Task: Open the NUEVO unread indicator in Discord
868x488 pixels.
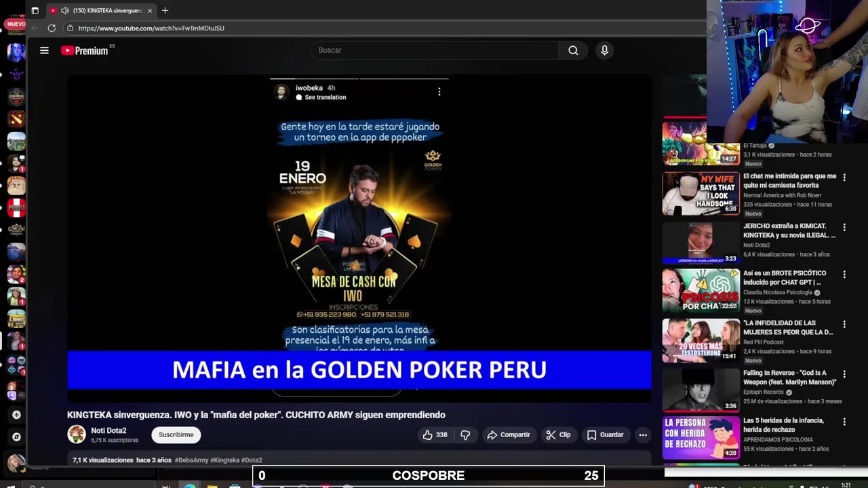Action: (16, 24)
